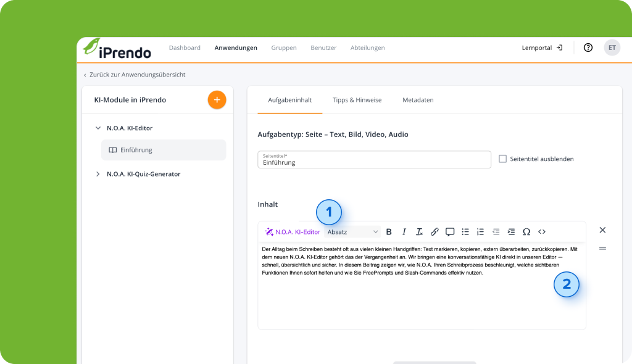Click the N.O.A. KI-Editor toolbar button

[x=293, y=232]
